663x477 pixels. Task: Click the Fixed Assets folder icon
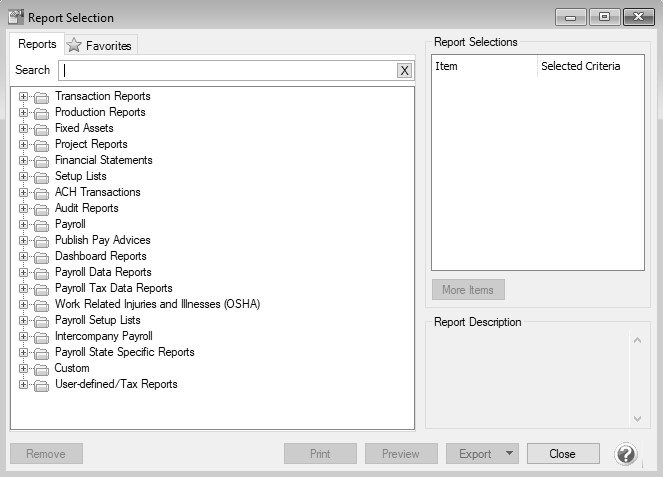(x=41, y=129)
